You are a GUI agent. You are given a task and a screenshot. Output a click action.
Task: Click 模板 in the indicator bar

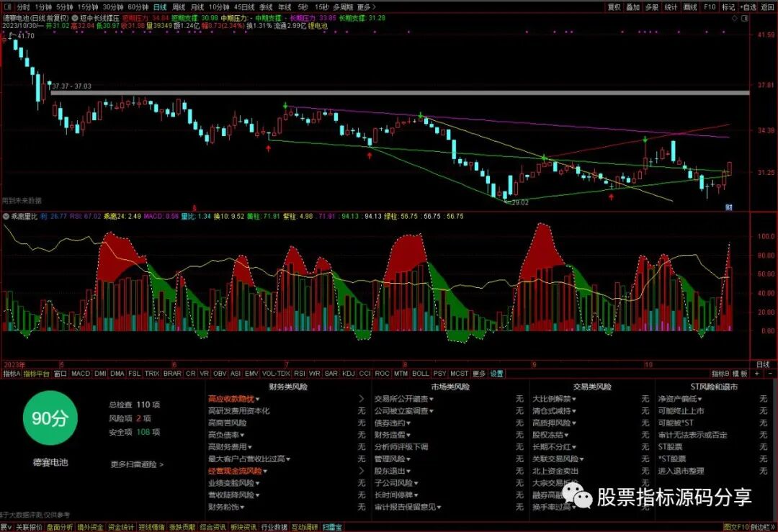coord(740,374)
